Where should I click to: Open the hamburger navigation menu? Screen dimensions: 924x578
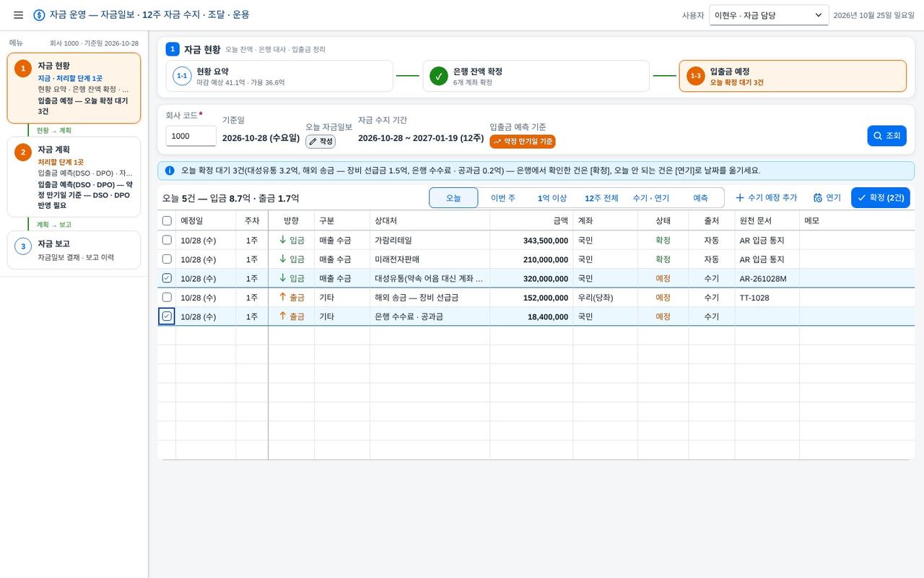click(x=18, y=15)
